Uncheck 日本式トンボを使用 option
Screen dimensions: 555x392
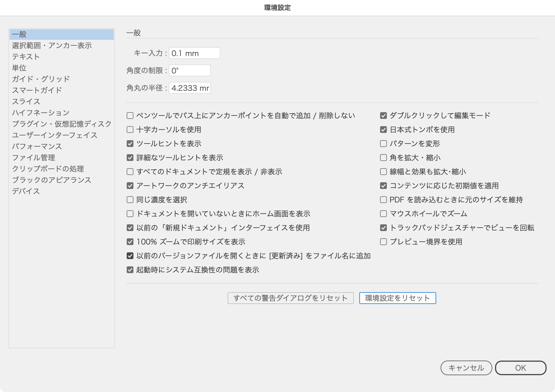(x=383, y=130)
